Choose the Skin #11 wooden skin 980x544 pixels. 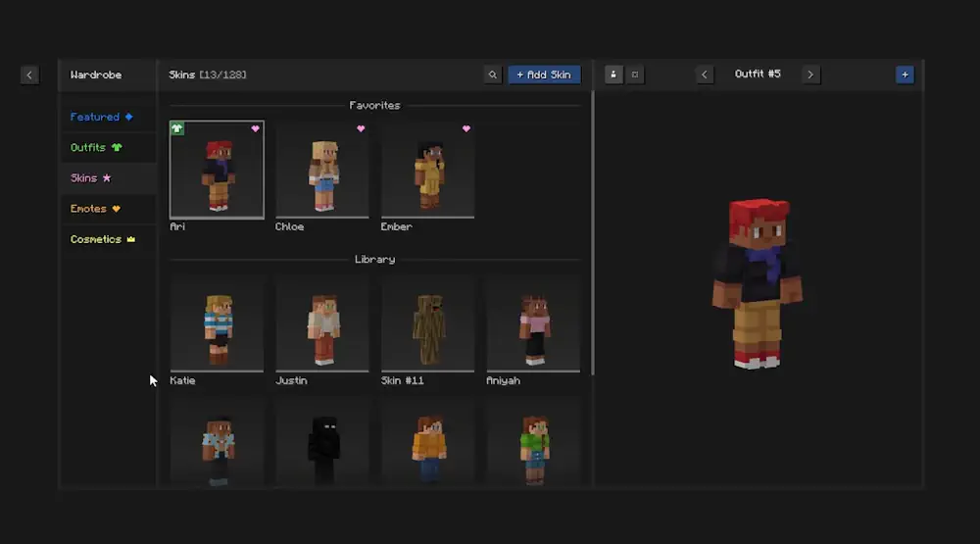coord(427,324)
